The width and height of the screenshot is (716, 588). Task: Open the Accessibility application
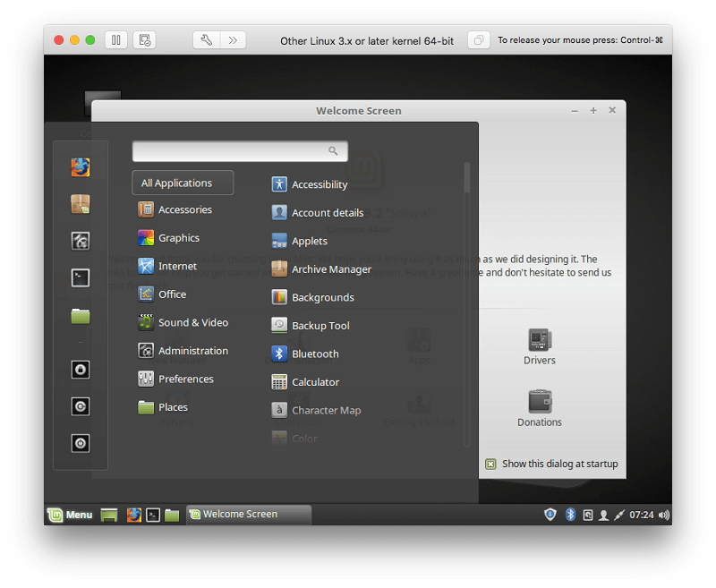[310, 184]
